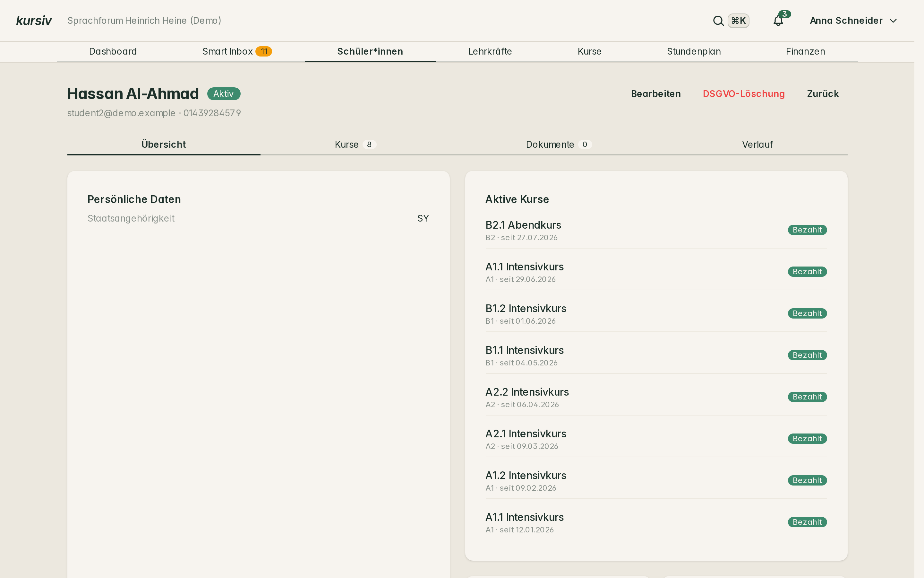Click Bezahlt badge on A2.2 Intensivkurs
Image resolution: width=924 pixels, height=578 pixels.
click(x=807, y=397)
